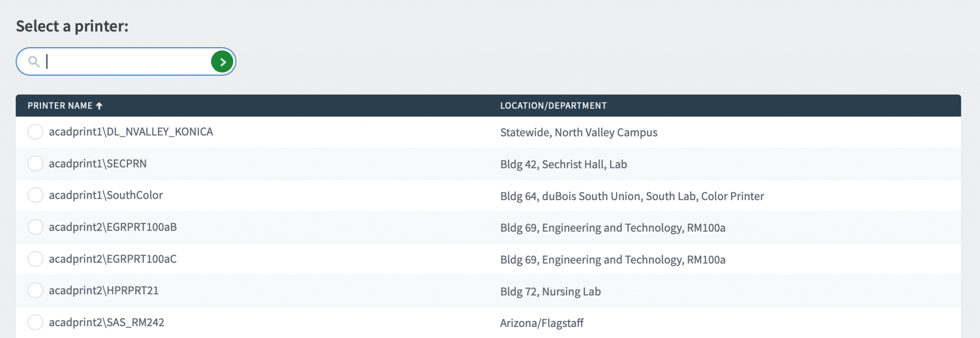Click the acadprint2\EGRPRT100aB printer name text
The width and height of the screenshot is (980, 338).
[113, 227]
